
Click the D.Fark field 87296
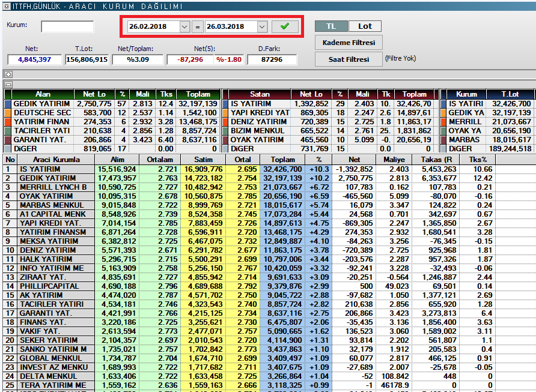click(272, 59)
